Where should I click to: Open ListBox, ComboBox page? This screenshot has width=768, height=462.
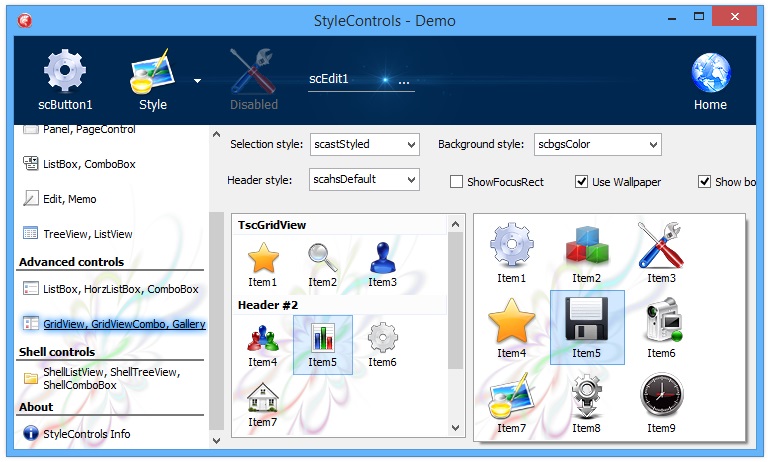89,164
